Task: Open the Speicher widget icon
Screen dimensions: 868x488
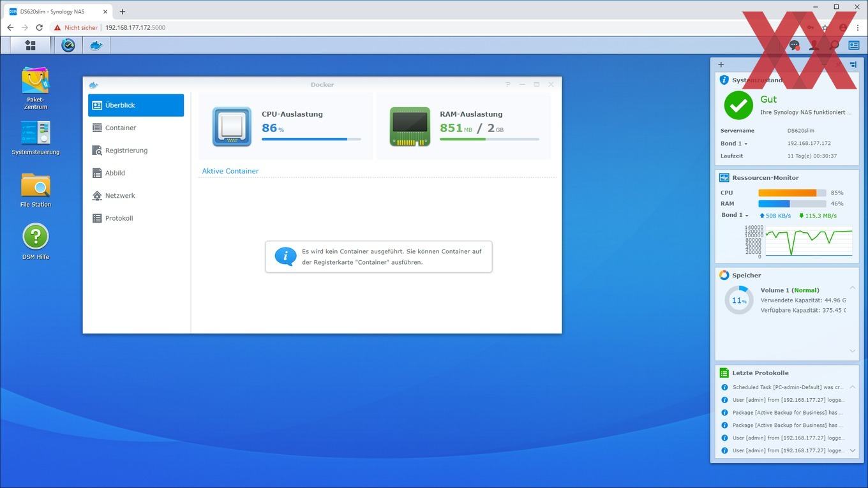Action: coord(724,276)
